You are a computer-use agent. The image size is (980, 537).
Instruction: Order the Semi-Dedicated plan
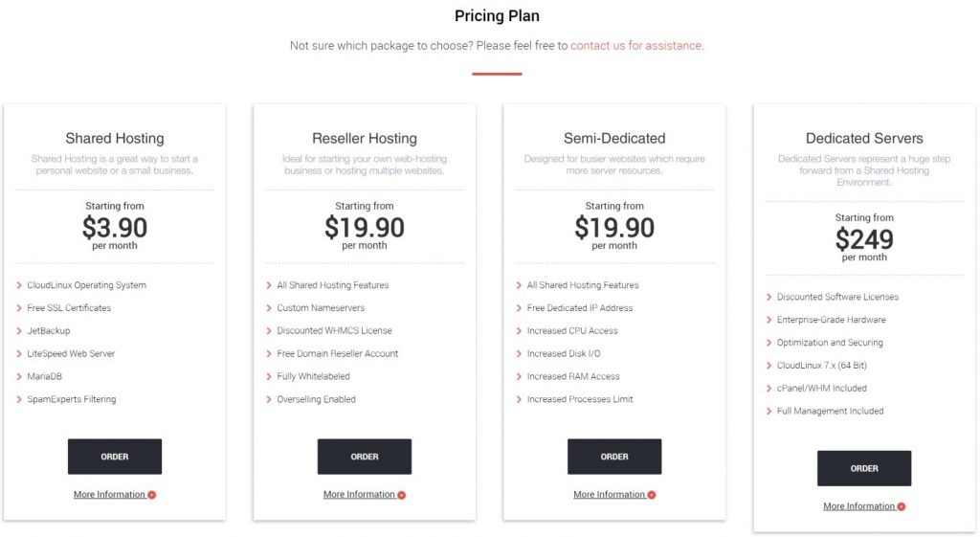point(614,457)
